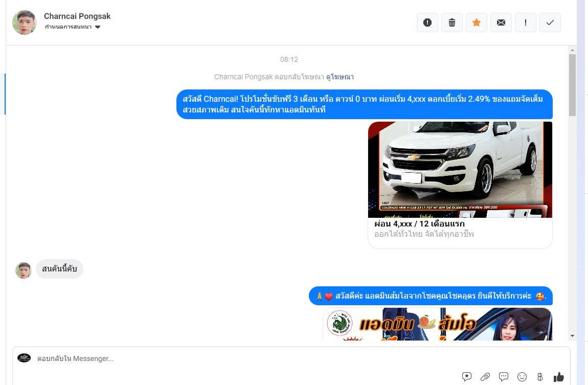Click Charncai's profile picture in header
This screenshot has width=588, height=385.
[25, 22]
